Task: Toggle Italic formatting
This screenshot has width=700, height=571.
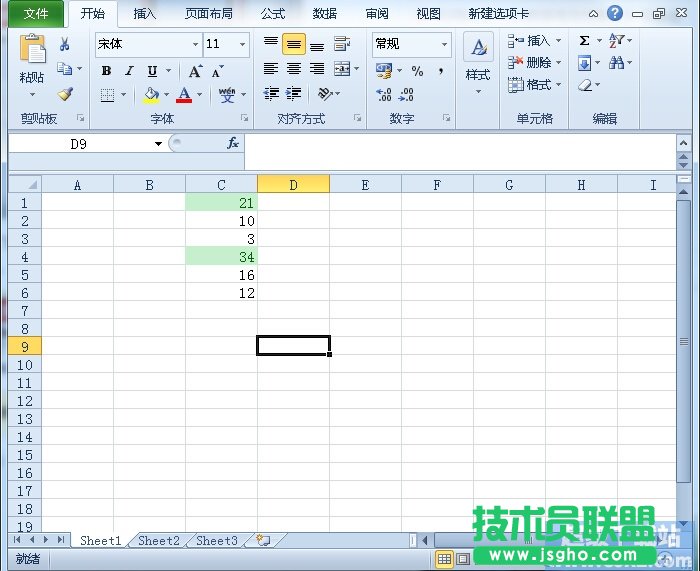Action: pyautogui.click(x=129, y=71)
